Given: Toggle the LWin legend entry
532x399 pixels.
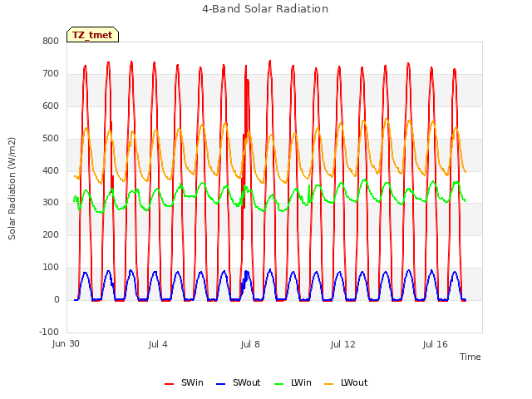Looking at the screenshot, I should (x=293, y=382).
